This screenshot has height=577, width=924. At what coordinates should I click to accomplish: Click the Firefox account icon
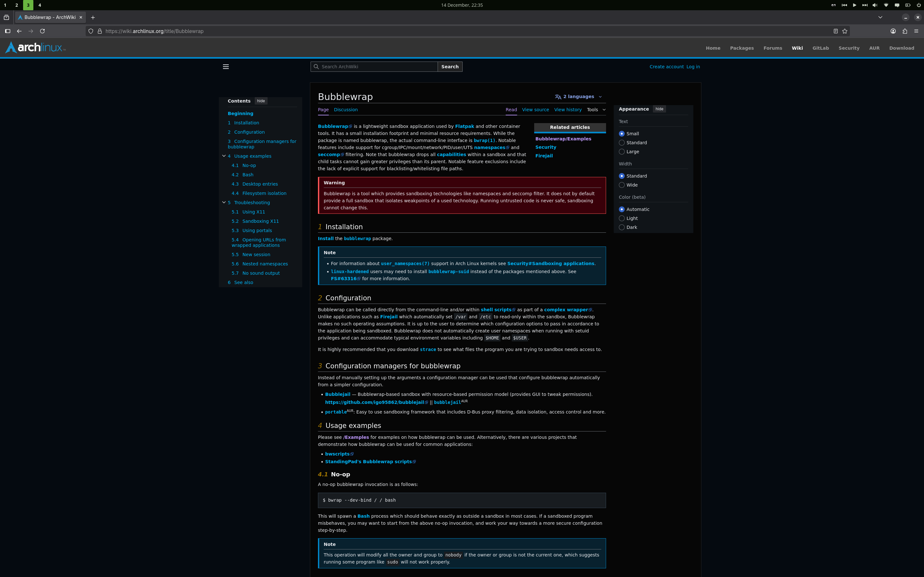[893, 31]
